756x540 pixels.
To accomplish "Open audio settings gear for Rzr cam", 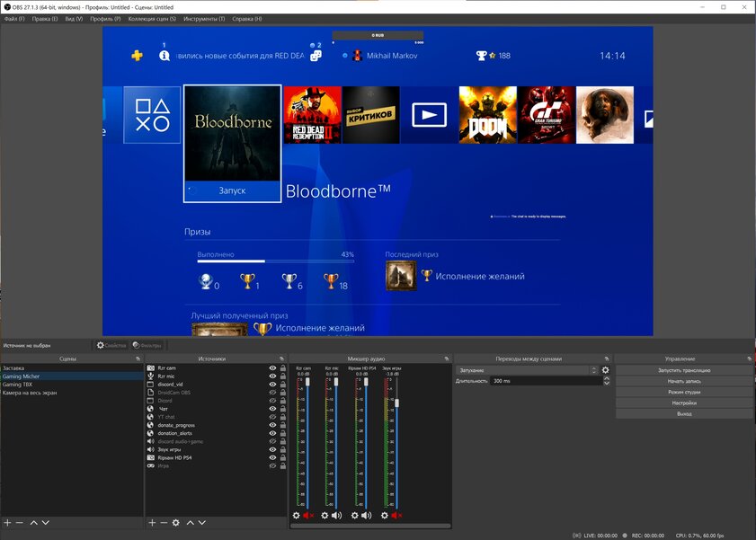I will tap(296, 516).
